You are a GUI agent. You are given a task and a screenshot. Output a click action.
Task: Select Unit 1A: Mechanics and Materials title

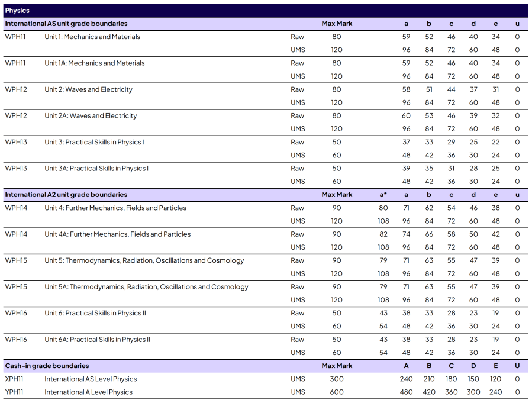[x=95, y=63]
